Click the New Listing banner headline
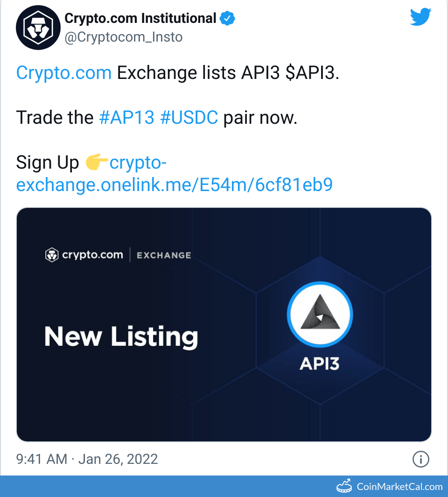 (x=121, y=337)
